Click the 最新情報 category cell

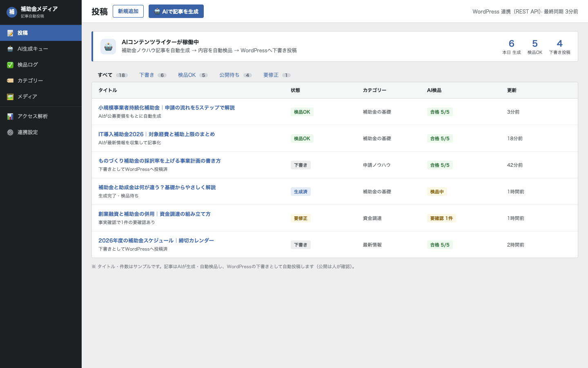coord(372,245)
